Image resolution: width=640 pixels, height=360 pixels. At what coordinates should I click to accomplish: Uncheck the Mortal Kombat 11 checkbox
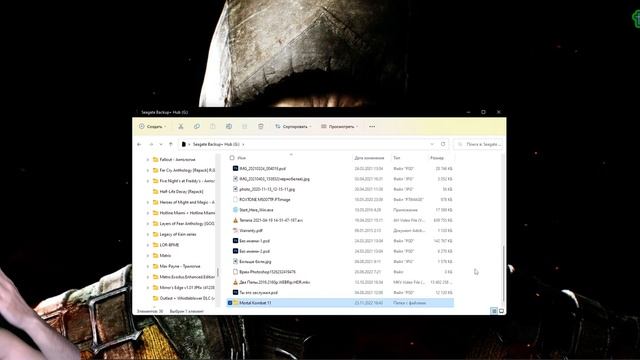[x=230, y=303]
